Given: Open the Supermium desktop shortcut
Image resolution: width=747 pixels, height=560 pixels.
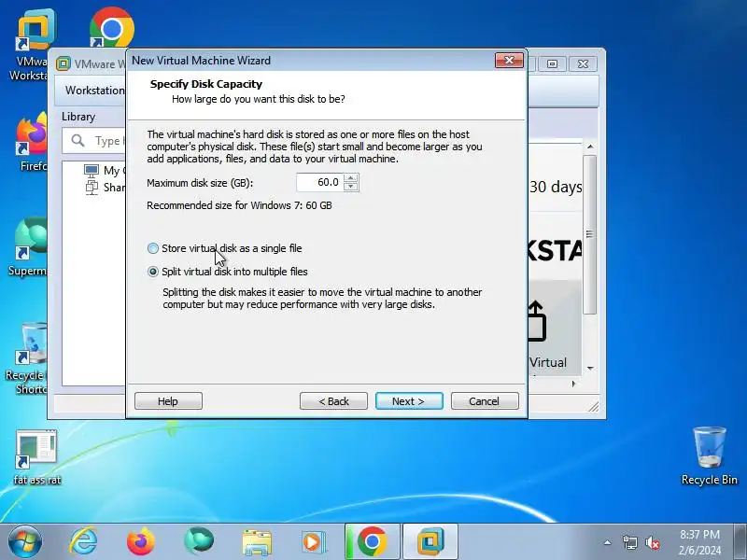Looking at the screenshot, I should (x=30, y=246).
